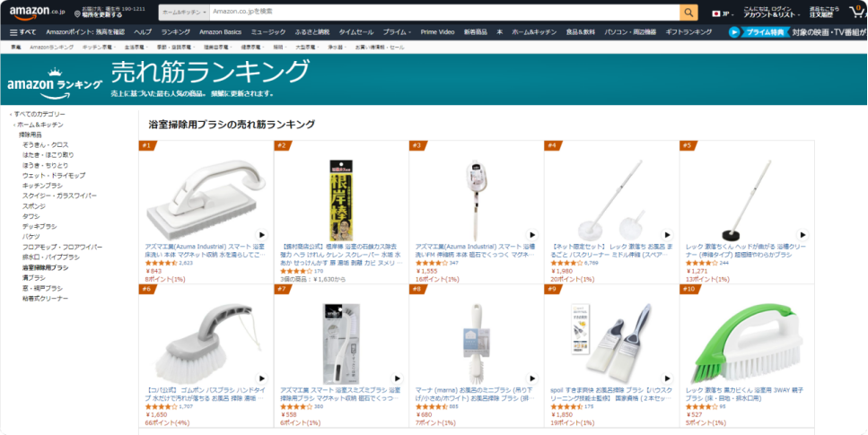
Task: Play video on #6 bath brush
Action: 261,378
